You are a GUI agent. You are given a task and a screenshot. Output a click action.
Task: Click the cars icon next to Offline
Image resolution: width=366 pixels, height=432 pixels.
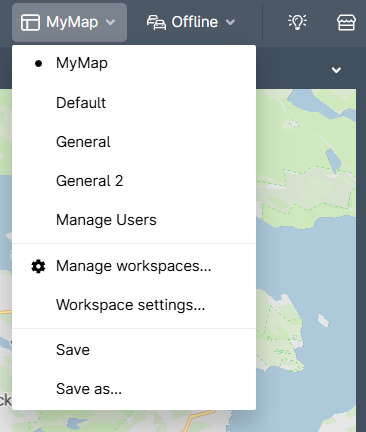(156, 23)
